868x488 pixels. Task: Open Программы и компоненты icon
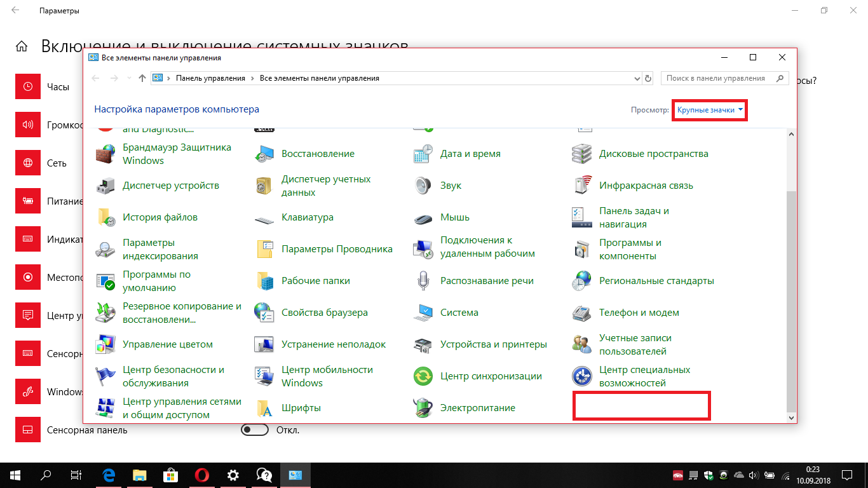(582, 249)
